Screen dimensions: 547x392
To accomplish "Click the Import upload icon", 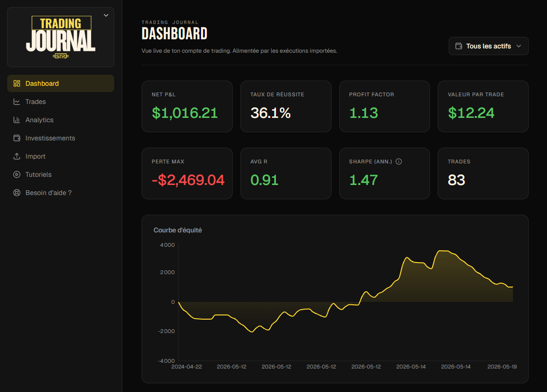I will (17, 156).
